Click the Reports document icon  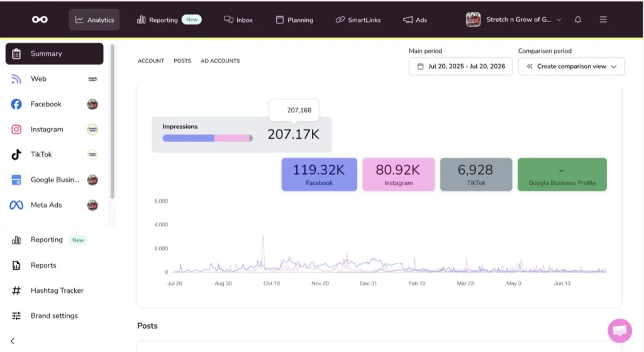click(x=16, y=265)
